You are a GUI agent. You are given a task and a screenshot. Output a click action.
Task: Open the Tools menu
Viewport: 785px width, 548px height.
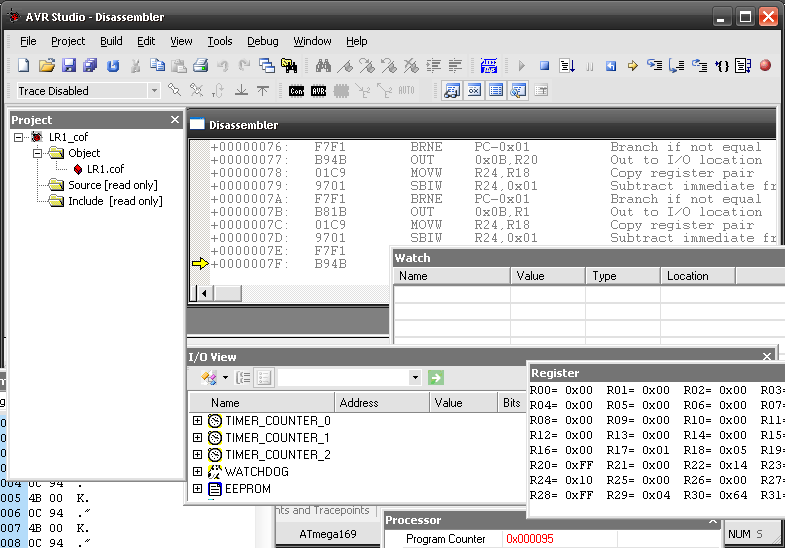220,41
